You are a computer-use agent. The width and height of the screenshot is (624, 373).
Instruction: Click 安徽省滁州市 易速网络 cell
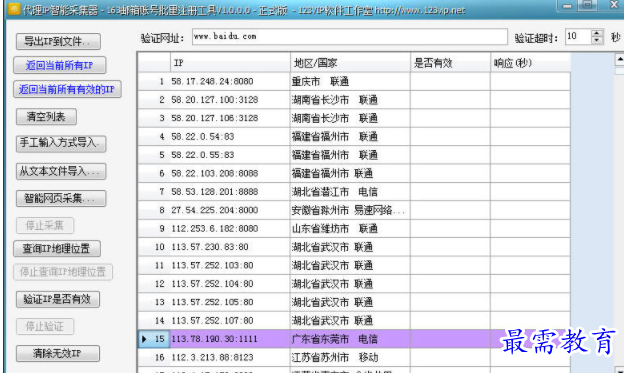pyautogui.click(x=350, y=210)
